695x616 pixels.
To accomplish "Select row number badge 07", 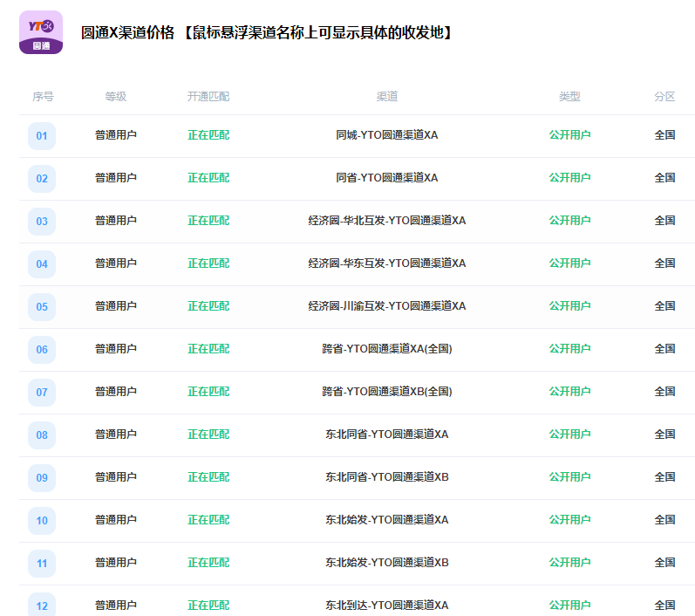I will click(42, 393).
